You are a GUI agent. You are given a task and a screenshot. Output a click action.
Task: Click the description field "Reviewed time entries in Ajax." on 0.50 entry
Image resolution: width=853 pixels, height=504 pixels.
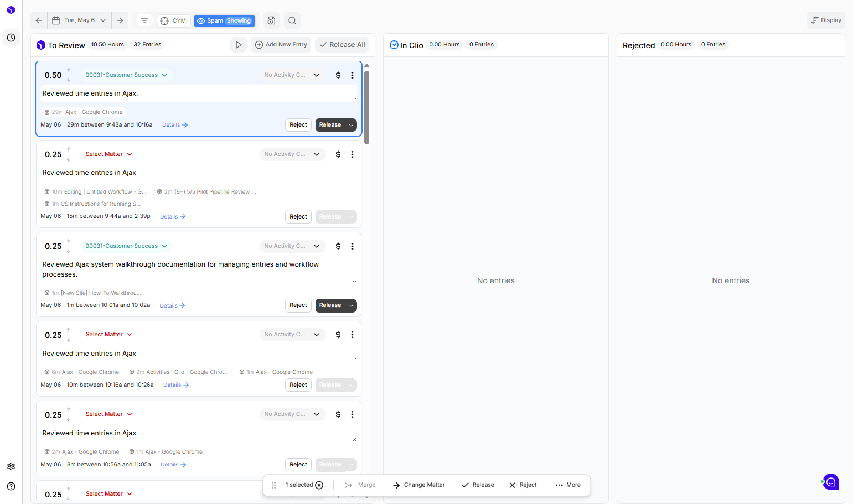tap(199, 93)
